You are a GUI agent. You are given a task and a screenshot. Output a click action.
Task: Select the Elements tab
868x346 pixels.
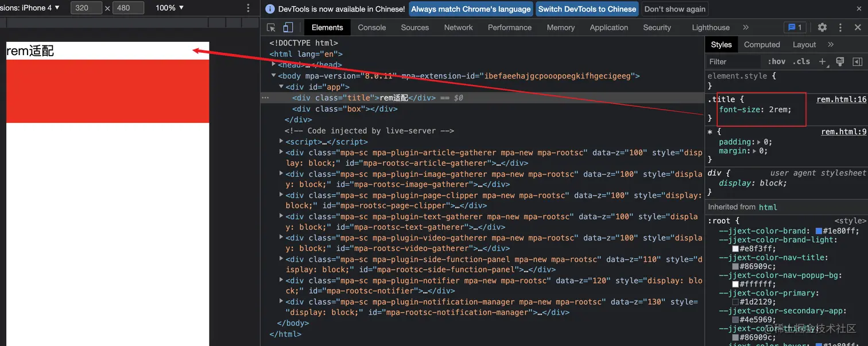click(x=327, y=28)
